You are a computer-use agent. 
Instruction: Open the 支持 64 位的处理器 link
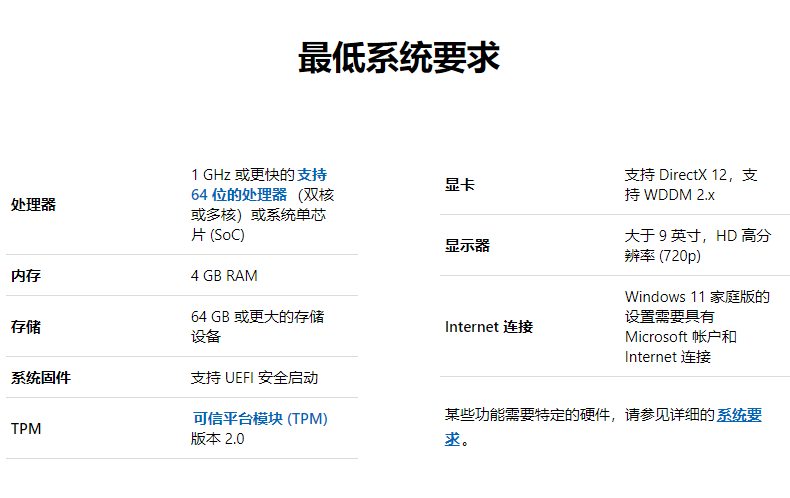239,194
